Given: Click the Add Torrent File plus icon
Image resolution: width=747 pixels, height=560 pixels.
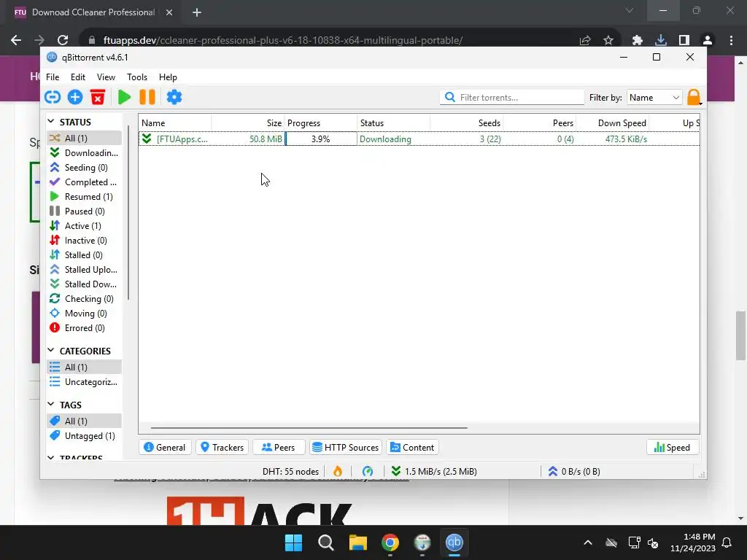Looking at the screenshot, I should 75,97.
